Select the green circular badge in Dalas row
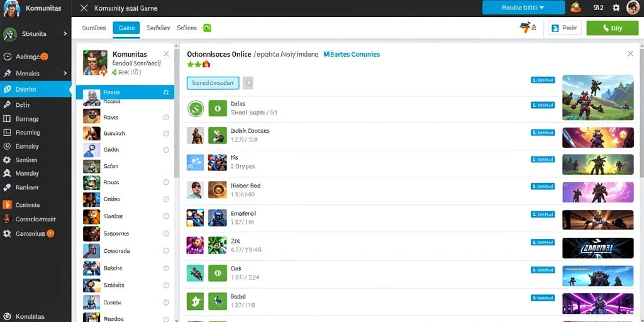The height and width of the screenshot is (322, 644). (196, 108)
